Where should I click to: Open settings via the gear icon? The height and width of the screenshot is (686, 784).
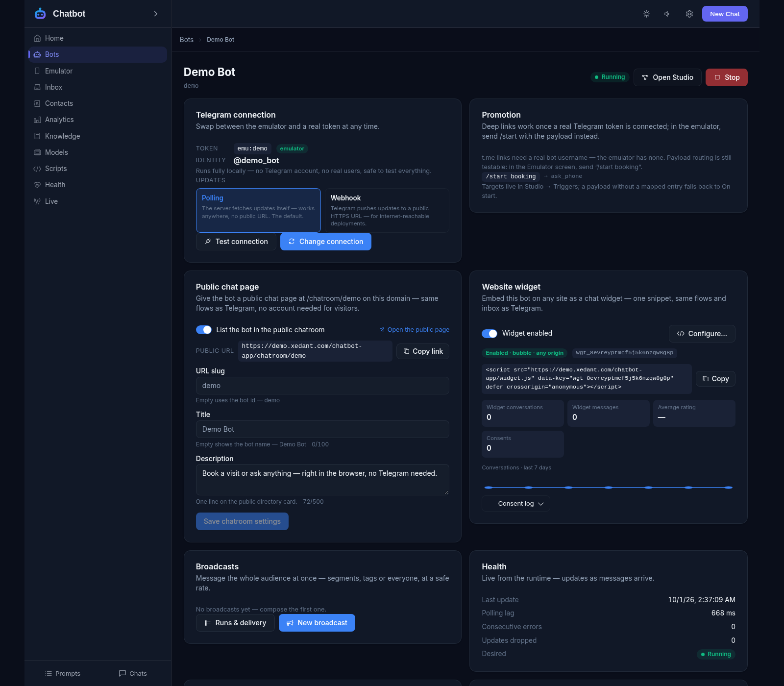click(689, 14)
